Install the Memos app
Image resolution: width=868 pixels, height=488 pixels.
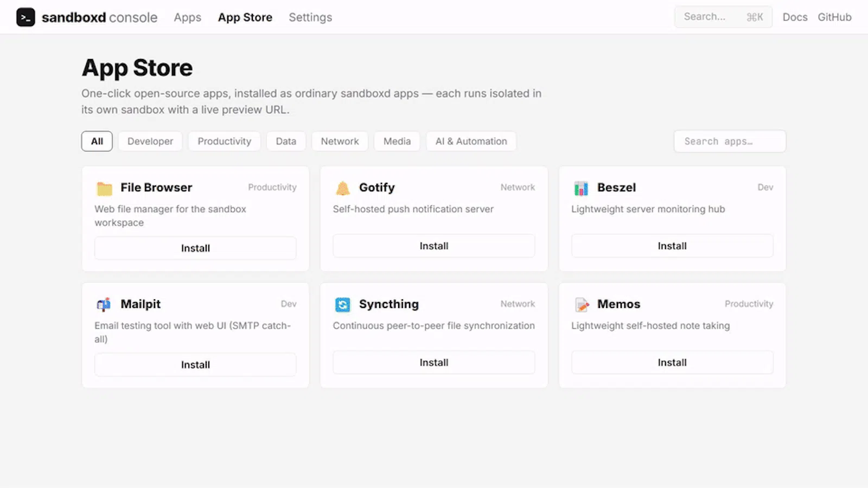672,363
